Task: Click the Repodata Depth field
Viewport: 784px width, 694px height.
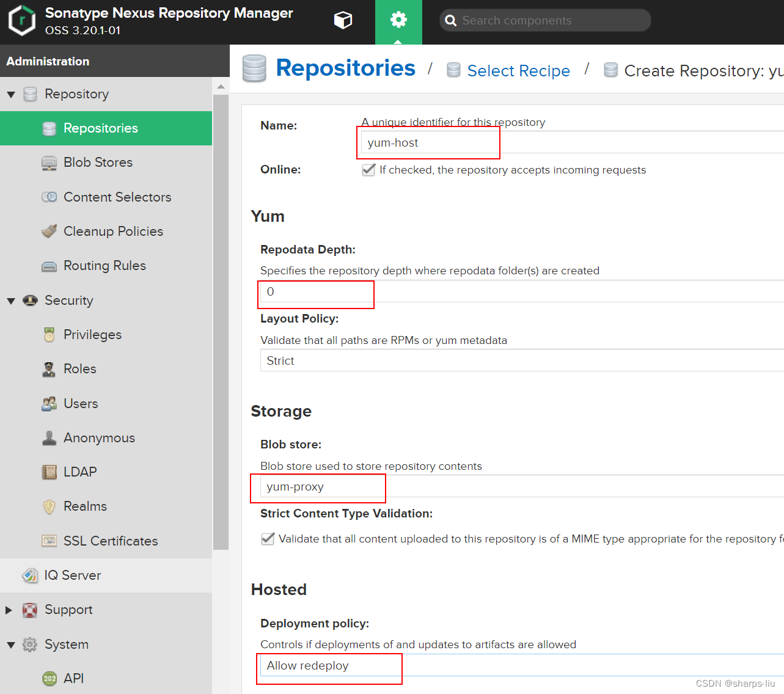Action: [x=522, y=291]
